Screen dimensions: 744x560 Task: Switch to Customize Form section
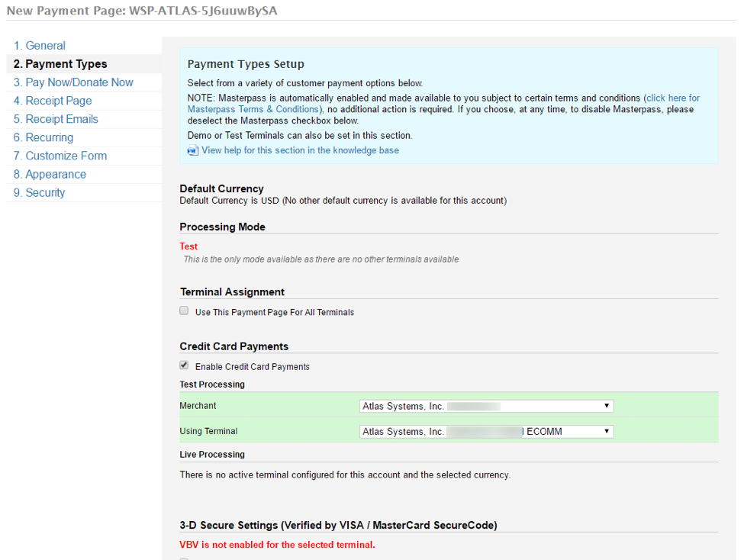(x=60, y=156)
